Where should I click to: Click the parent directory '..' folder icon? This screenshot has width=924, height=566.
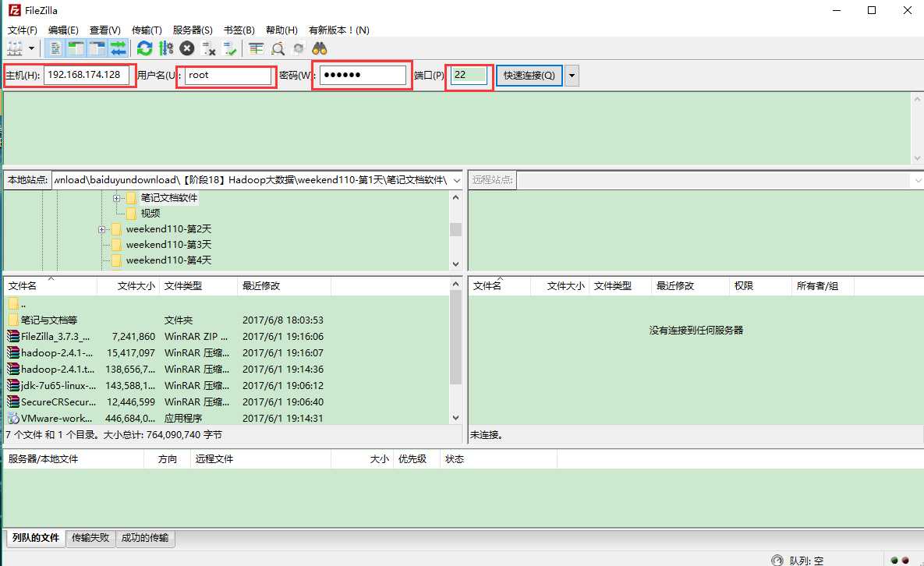click(x=13, y=304)
